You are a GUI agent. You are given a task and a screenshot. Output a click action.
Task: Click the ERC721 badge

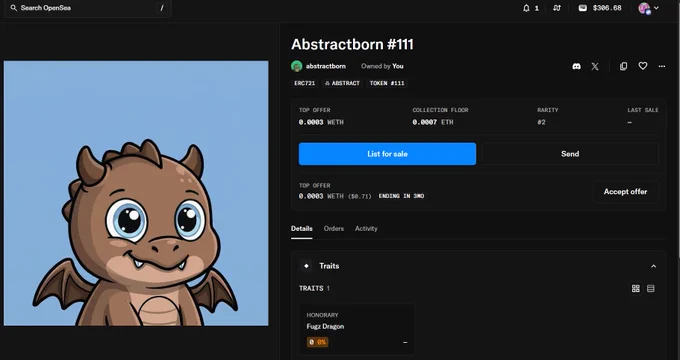(304, 83)
